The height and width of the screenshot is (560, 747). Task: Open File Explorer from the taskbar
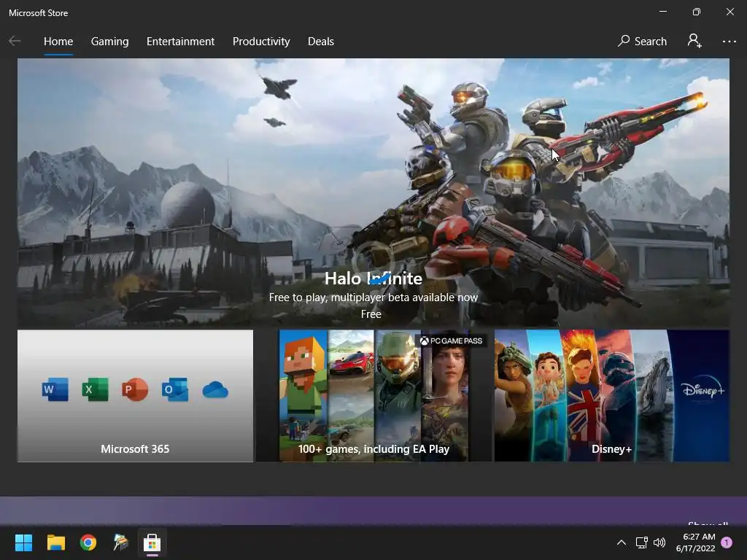(55, 542)
